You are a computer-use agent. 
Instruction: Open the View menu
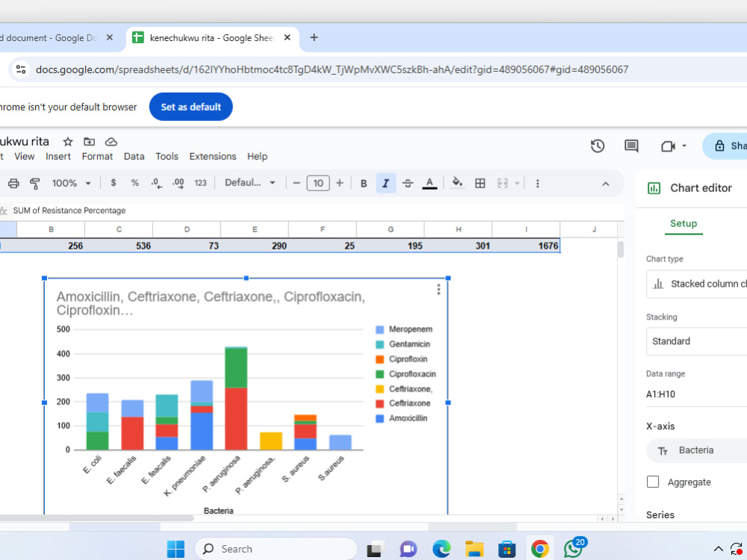(x=25, y=156)
